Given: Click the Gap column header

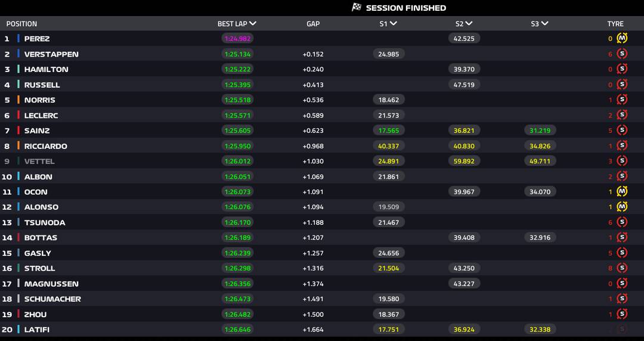Looking at the screenshot, I should (x=313, y=24).
